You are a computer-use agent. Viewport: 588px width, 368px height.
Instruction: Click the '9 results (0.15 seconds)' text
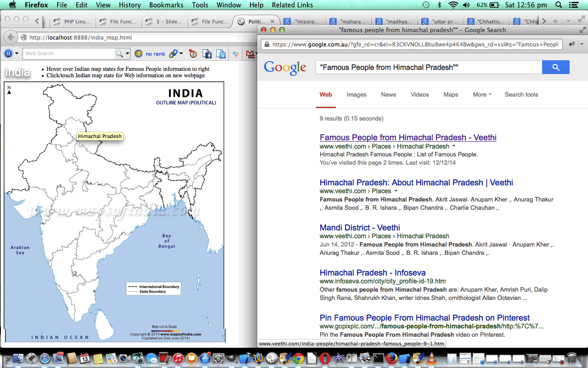click(351, 119)
